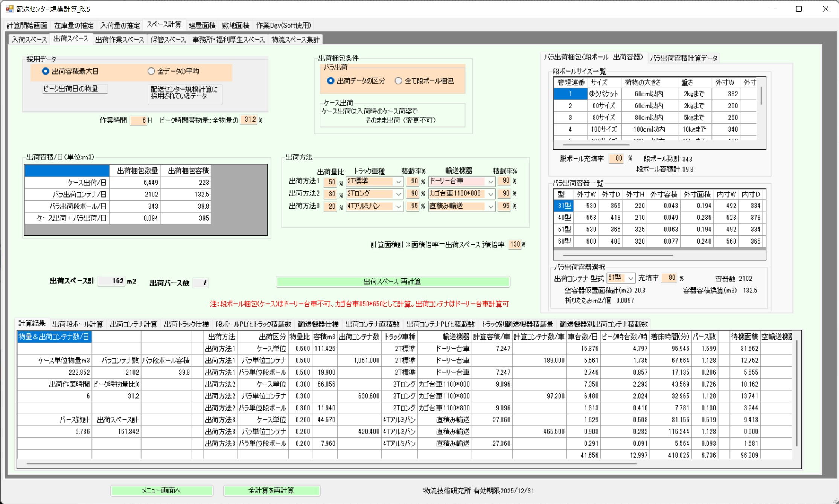Expand カゴ台車1100*800 transport equipment dropdown

490,194
